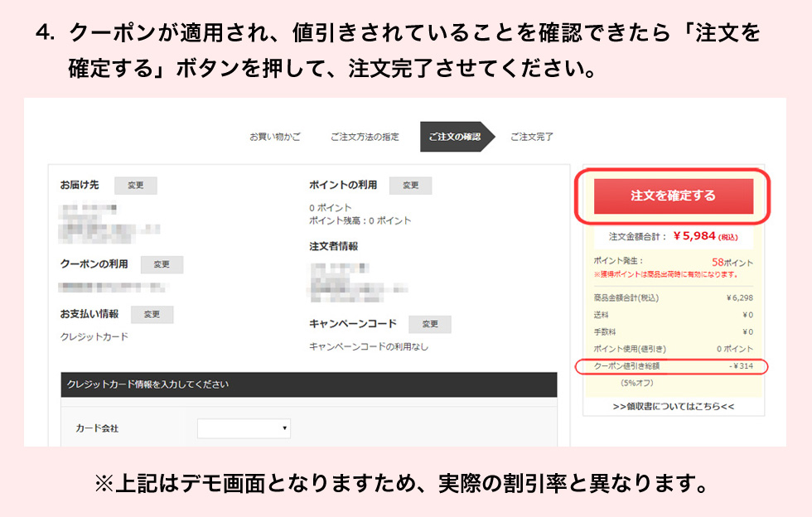Open the カード会社 dropdown
Viewport: 812px width, 517px height.
pos(244,428)
